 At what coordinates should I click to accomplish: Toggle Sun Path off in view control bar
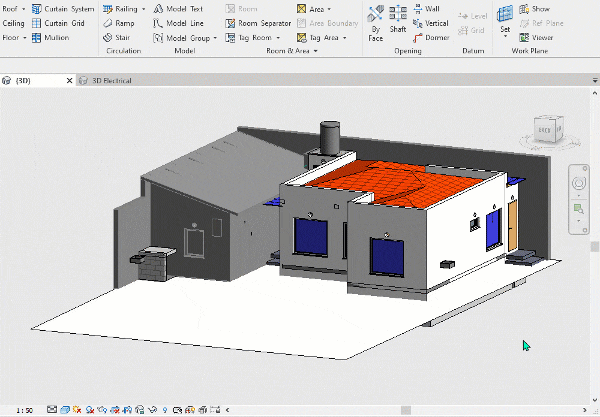pyautogui.click(x=77, y=410)
